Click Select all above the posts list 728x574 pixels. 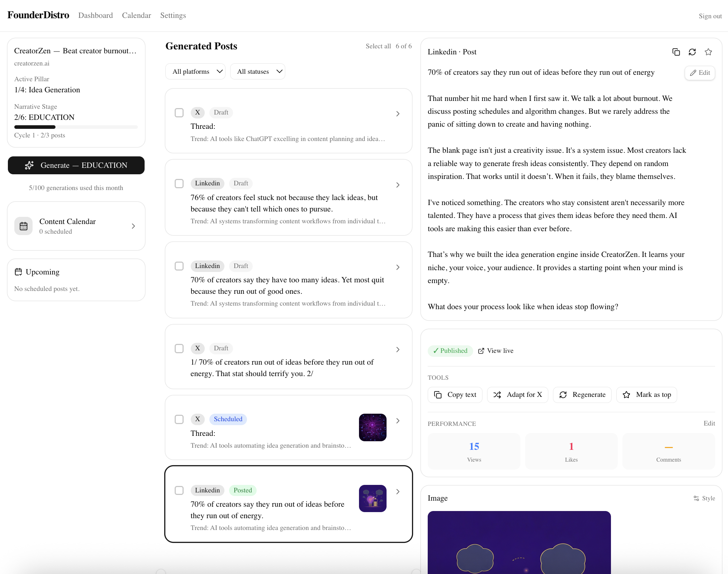point(378,46)
